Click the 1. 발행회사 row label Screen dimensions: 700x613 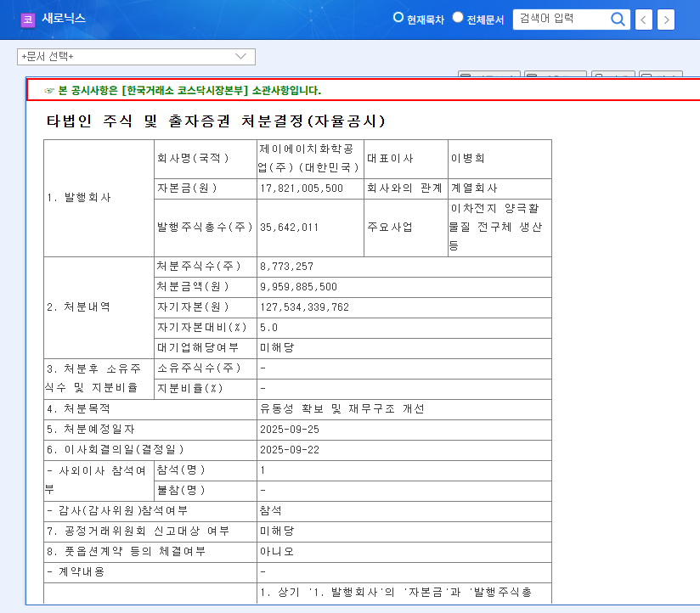78,198
